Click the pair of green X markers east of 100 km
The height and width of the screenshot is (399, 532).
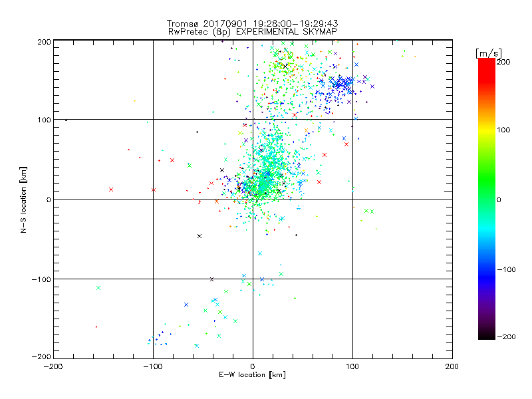(369, 211)
